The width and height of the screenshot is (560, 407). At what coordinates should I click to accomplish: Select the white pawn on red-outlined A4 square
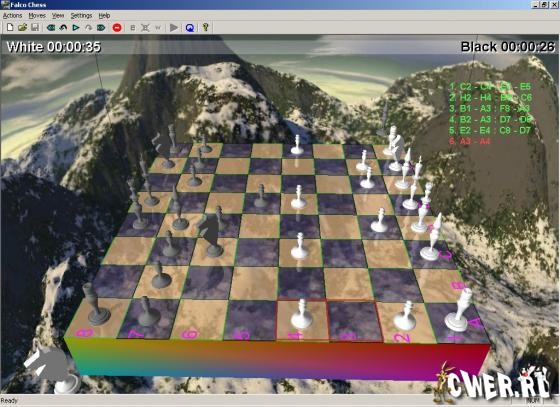302,314
